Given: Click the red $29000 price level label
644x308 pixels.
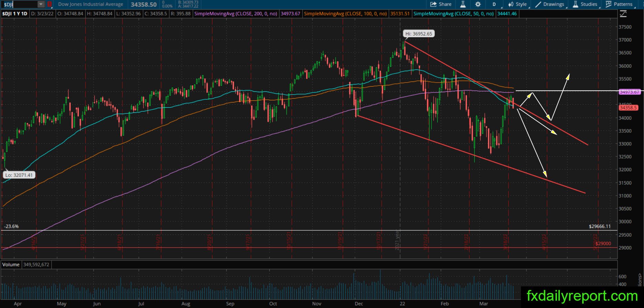Looking at the screenshot, I should click(603, 244).
